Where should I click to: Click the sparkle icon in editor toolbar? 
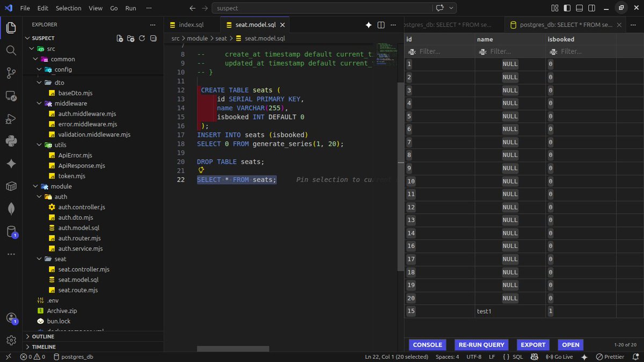(x=369, y=25)
